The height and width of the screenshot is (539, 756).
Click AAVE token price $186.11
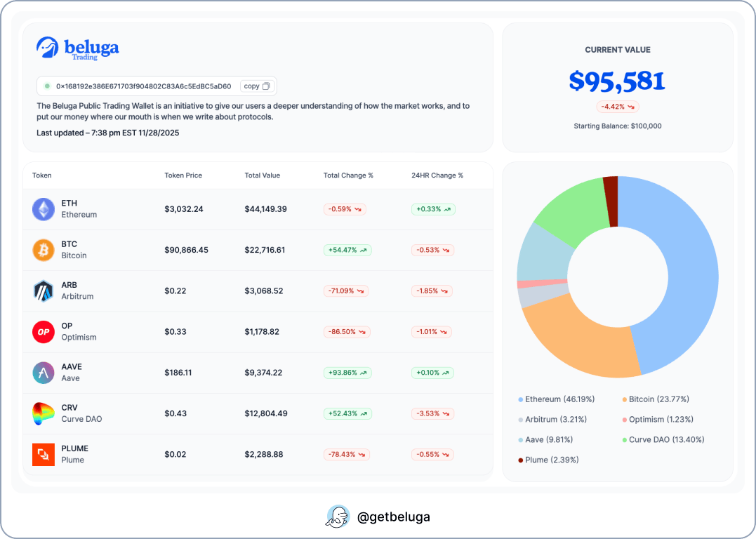(x=178, y=373)
